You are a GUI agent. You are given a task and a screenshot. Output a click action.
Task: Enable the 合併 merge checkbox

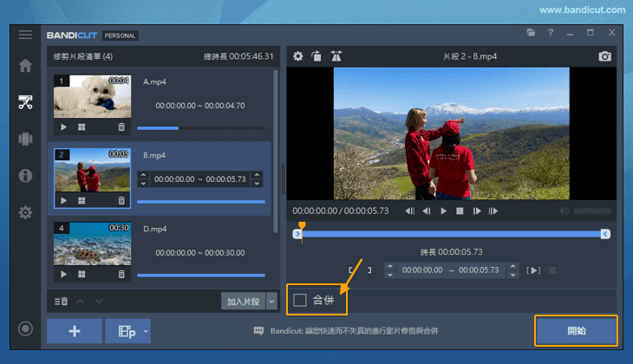(x=300, y=300)
